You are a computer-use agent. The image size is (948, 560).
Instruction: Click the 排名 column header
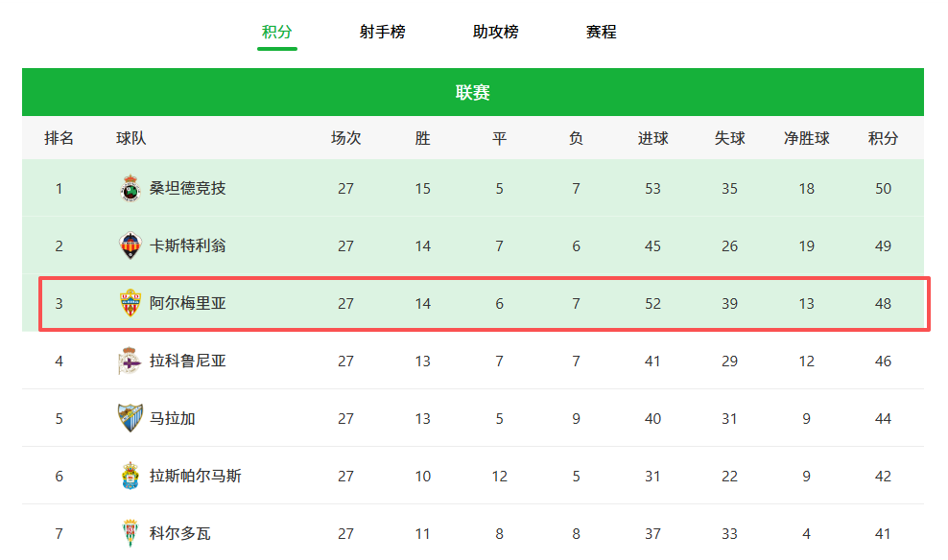pyautogui.click(x=59, y=138)
